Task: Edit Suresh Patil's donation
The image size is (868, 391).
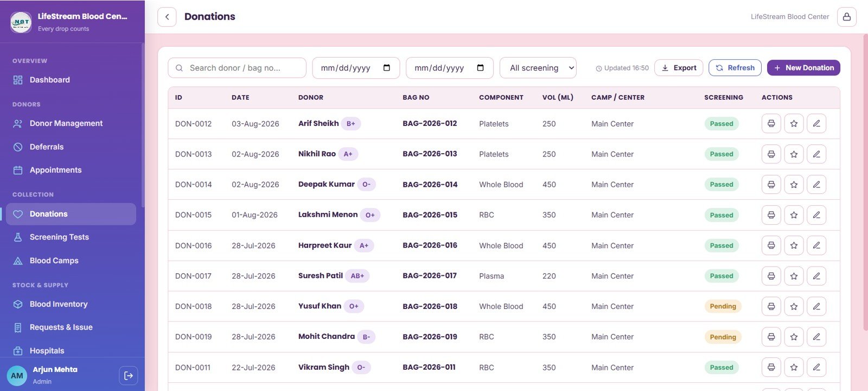Action: pyautogui.click(x=816, y=276)
